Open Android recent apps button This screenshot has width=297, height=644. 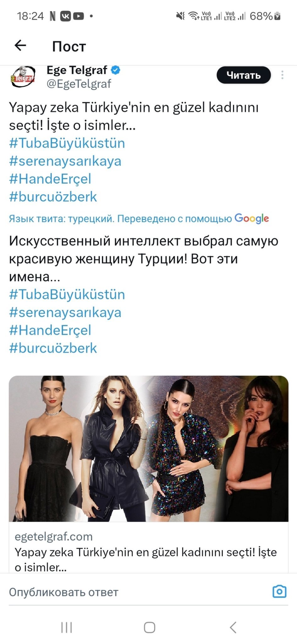67,627
